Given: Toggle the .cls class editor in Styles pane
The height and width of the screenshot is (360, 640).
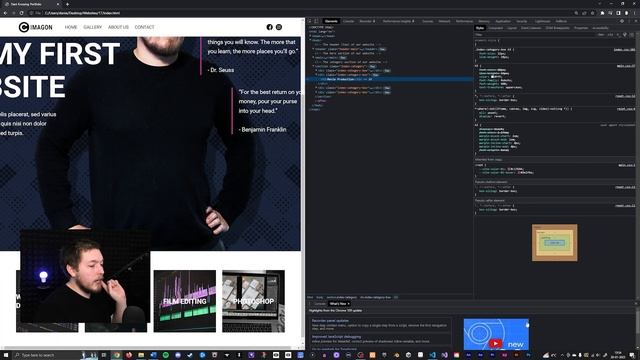Looking at the screenshot, I should (611, 35).
